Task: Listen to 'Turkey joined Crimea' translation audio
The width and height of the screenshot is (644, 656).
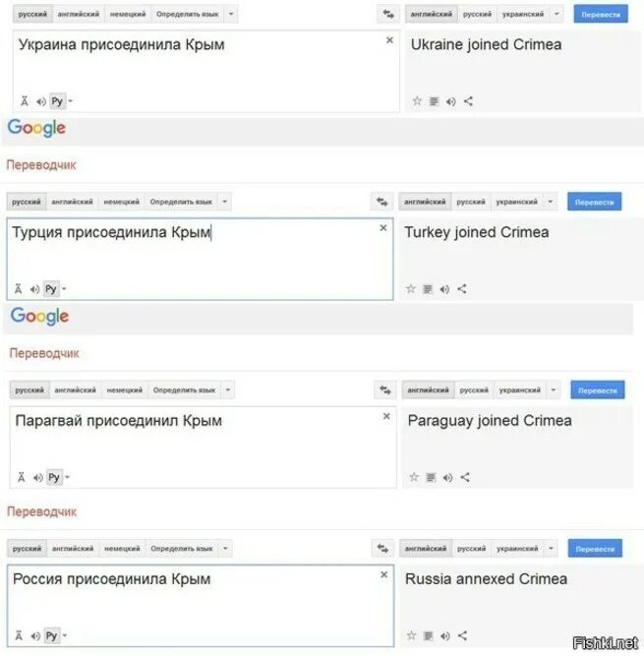Action: 444,289
